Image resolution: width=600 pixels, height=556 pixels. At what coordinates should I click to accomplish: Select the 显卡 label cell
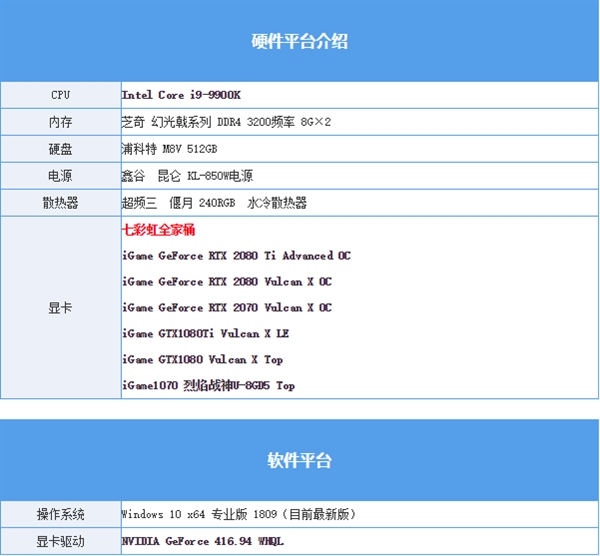point(61,308)
